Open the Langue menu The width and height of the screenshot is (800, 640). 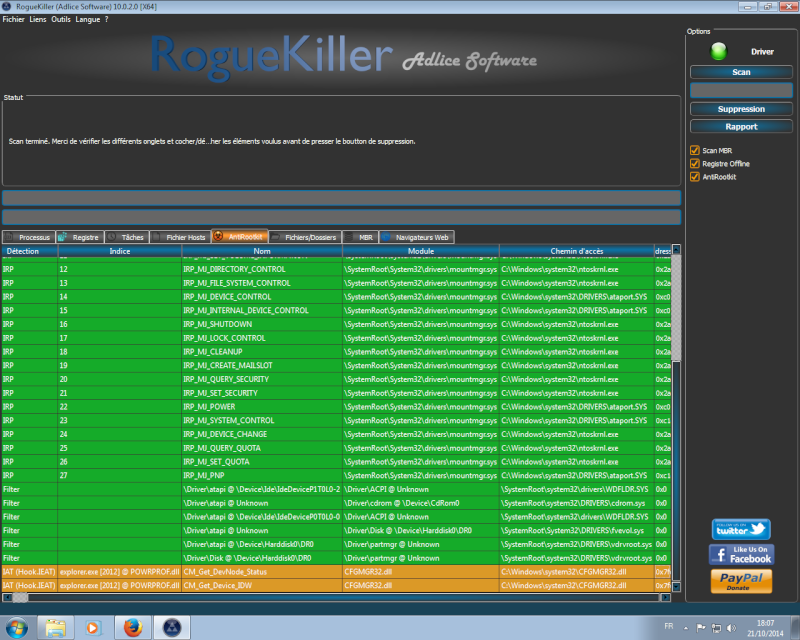pyautogui.click(x=88, y=19)
